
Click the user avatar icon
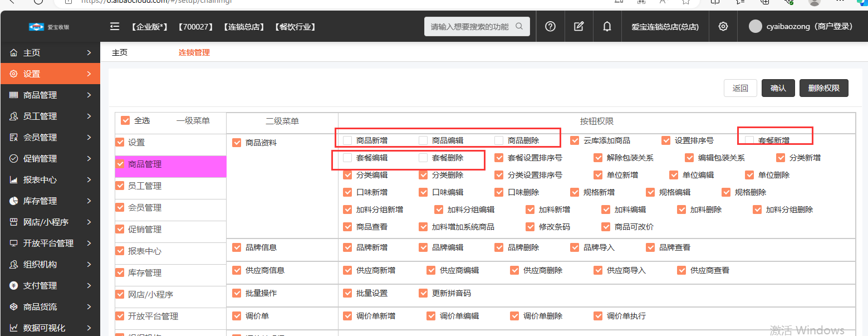tap(755, 26)
